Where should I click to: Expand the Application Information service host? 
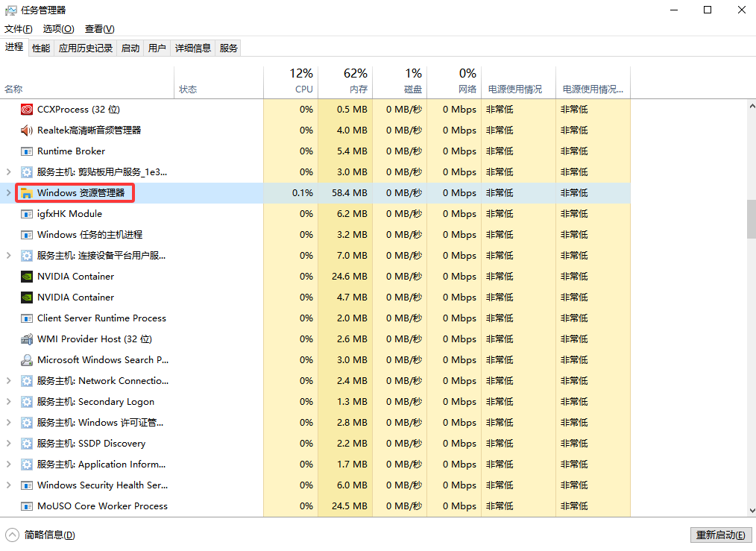pyautogui.click(x=8, y=465)
